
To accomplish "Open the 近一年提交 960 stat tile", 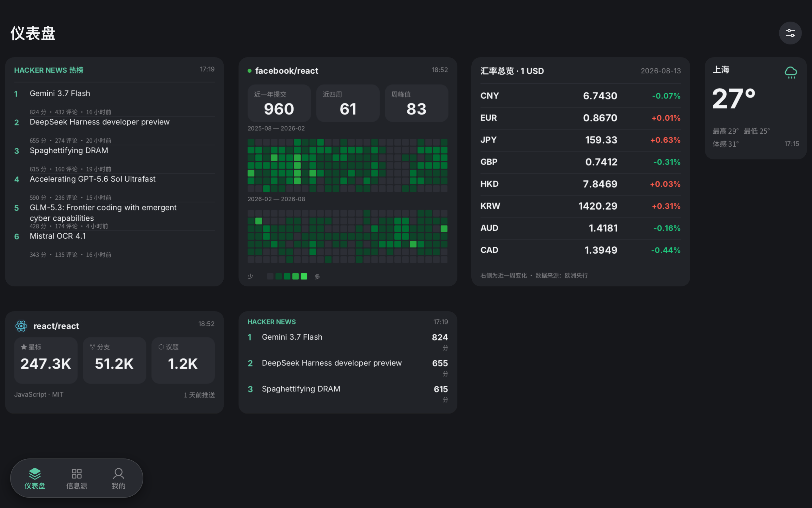I will (x=279, y=103).
